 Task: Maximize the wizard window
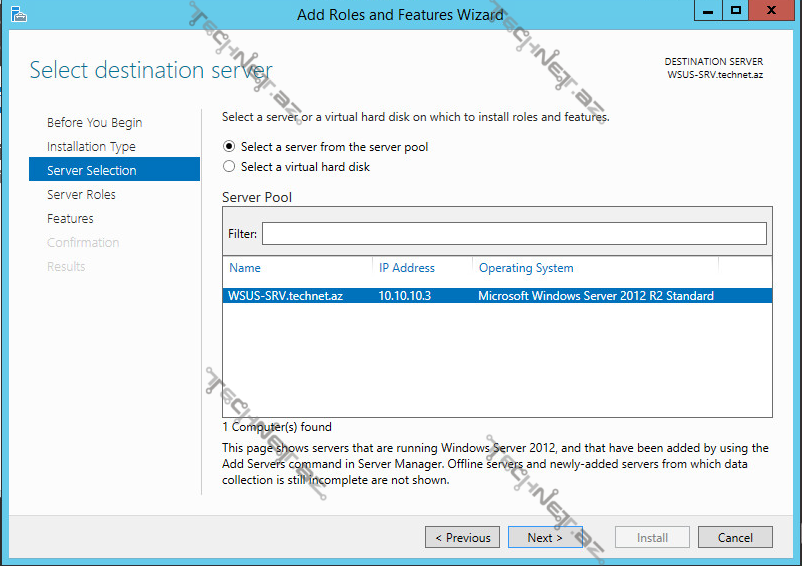click(736, 10)
